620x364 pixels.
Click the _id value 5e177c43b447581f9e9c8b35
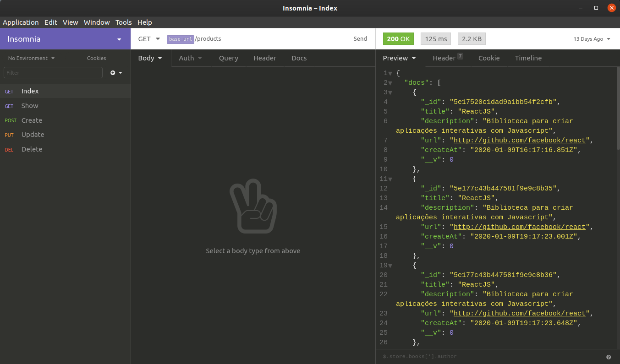coord(503,188)
